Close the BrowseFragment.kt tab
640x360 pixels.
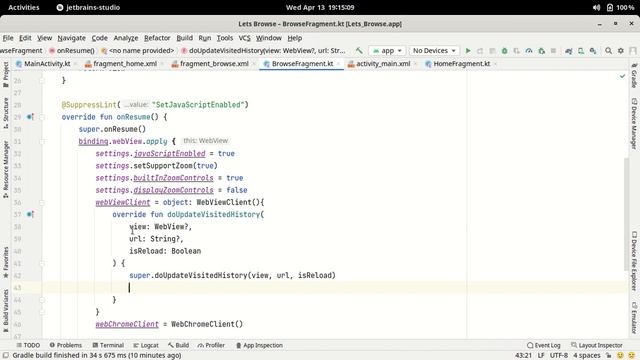point(338,64)
